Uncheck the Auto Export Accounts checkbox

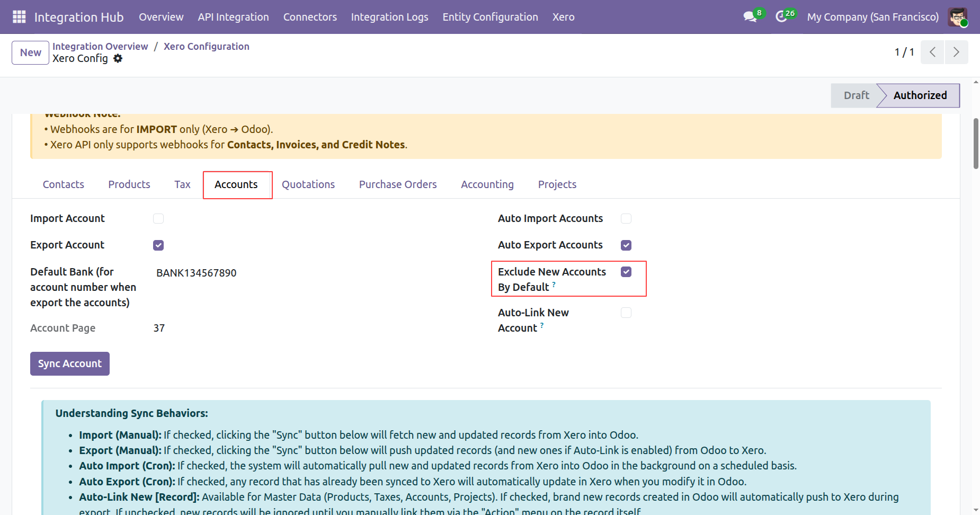[626, 245]
